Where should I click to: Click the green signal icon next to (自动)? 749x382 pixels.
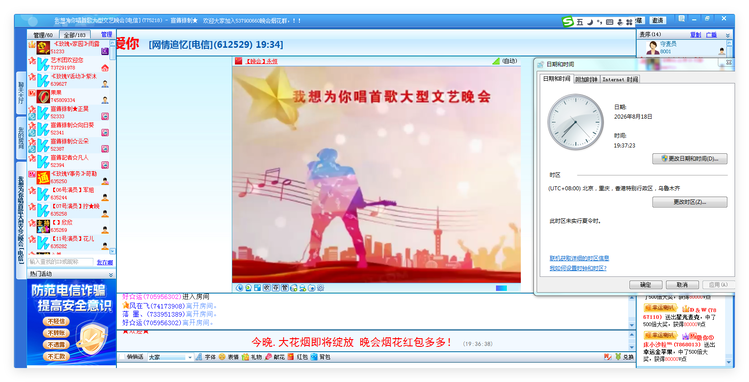pyautogui.click(x=496, y=61)
